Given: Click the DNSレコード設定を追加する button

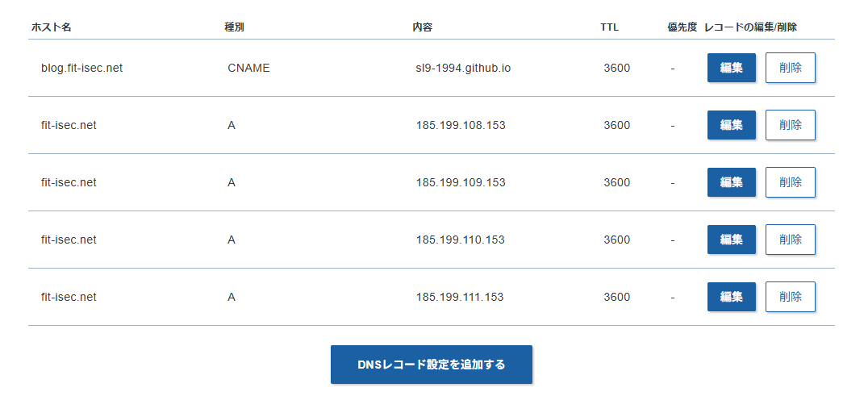Looking at the screenshot, I should pyautogui.click(x=431, y=365).
